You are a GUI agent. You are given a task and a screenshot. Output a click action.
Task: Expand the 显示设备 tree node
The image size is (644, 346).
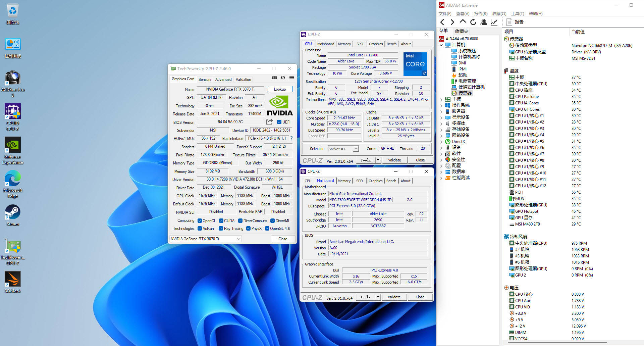tap(441, 117)
